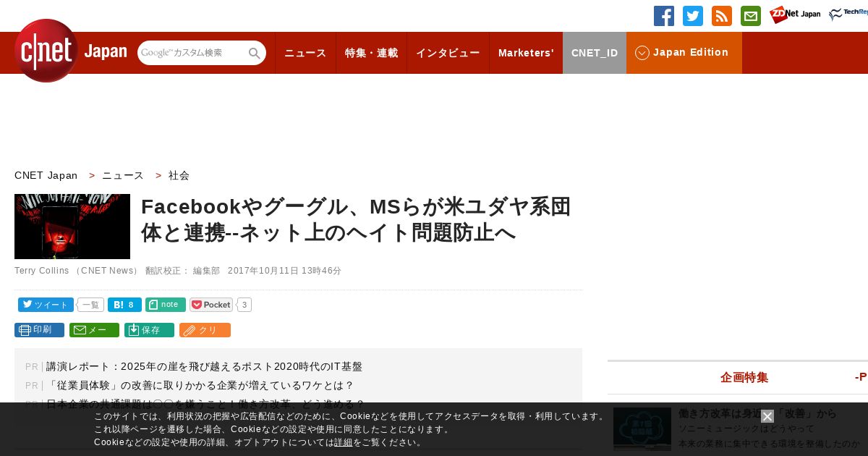Viewport: 868px width, 456px height.
Task: Open the 特集・連載 menu item
Action: coord(372,53)
